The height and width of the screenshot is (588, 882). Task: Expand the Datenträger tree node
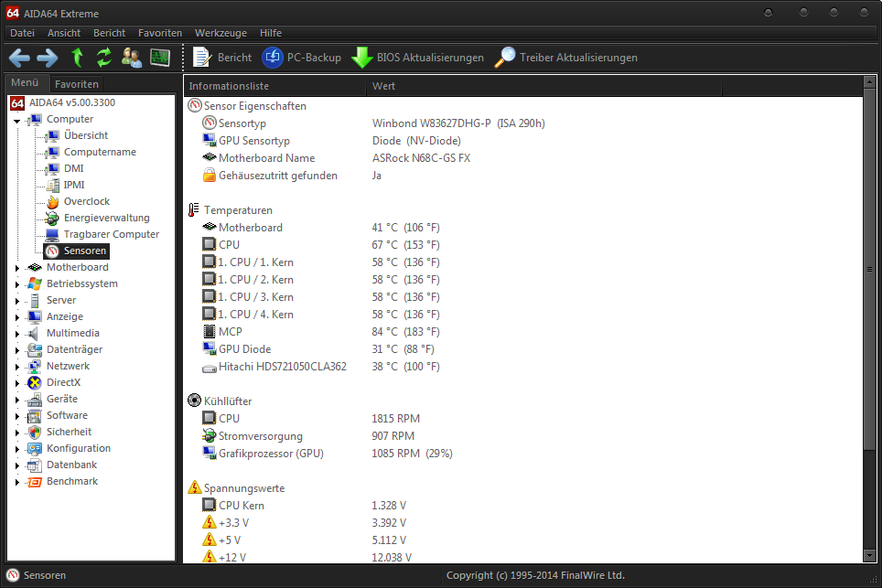tap(16, 350)
